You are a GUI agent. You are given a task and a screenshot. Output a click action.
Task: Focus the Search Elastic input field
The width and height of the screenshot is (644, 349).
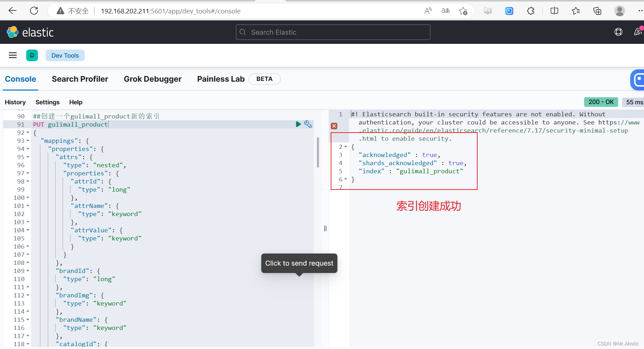click(x=333, y=32)
